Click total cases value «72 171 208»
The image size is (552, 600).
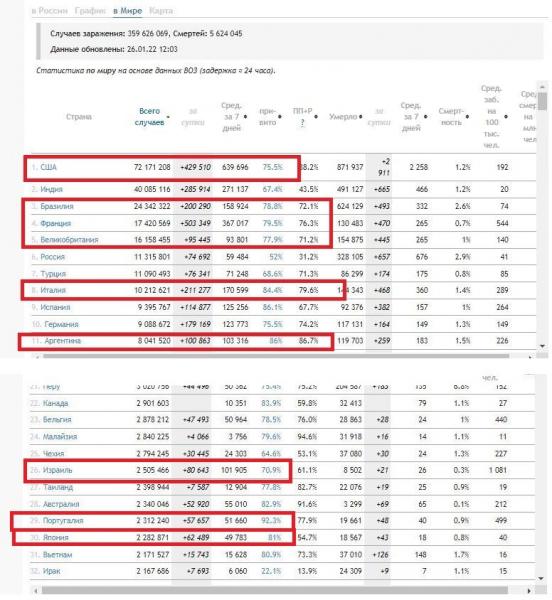152,167
